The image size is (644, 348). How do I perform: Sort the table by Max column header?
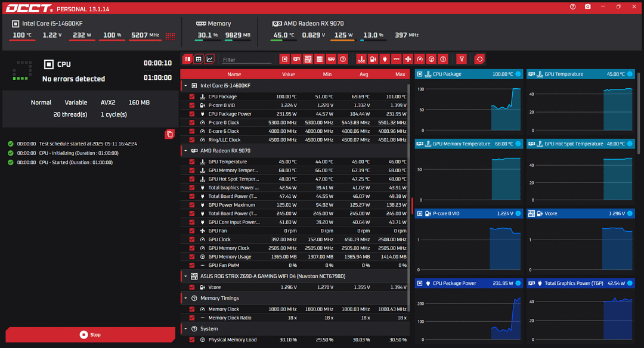(400, 74)
